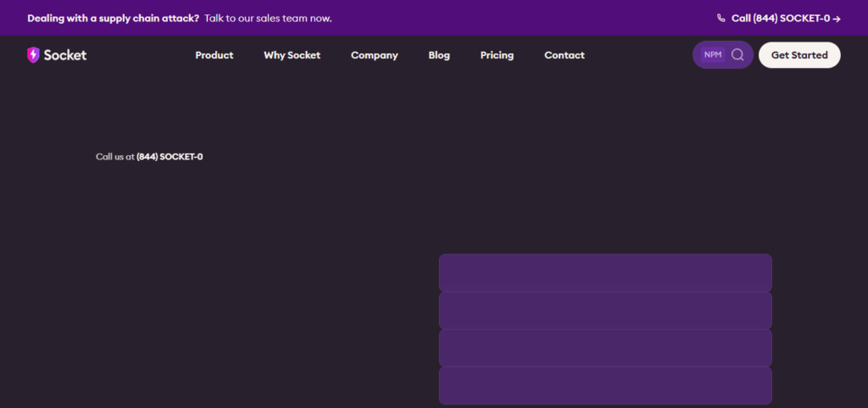This screenshot has width=868, height=408.
Task: Open the Company navigation menu
Action: coord(375,55)
